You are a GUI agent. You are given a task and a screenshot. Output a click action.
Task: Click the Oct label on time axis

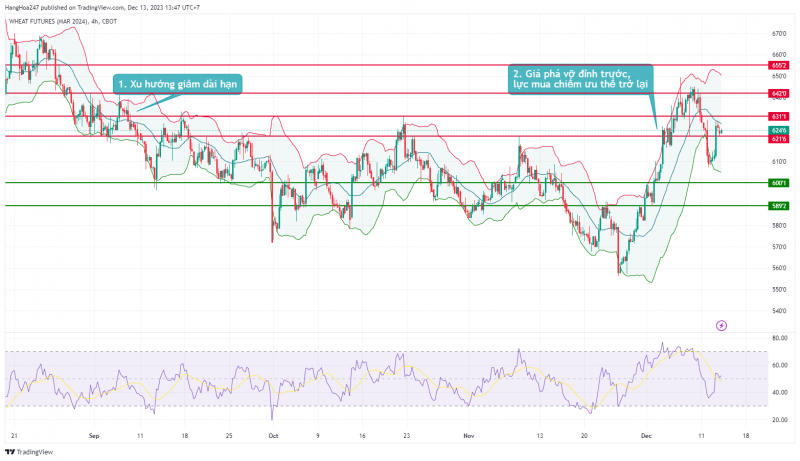(273, 436)
